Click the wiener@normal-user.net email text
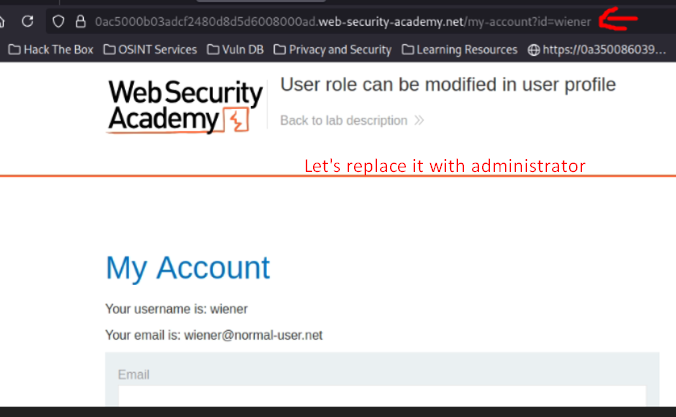This screenshot has width=676, height=417. click(x=253, y=335)
